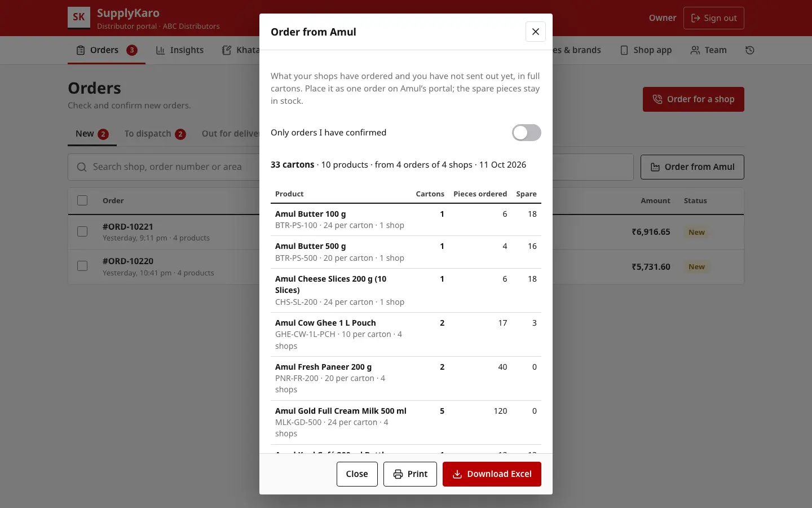
Task: Switch to the To dispatch sub-tab
Action: point(155,134)
